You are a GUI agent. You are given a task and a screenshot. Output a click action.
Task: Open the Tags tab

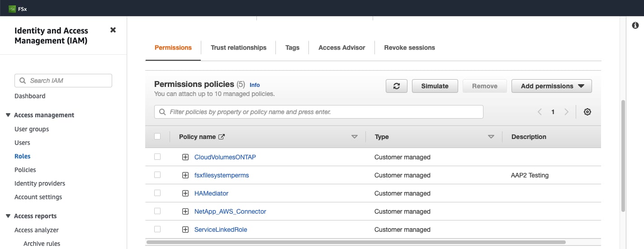[292, 48]
